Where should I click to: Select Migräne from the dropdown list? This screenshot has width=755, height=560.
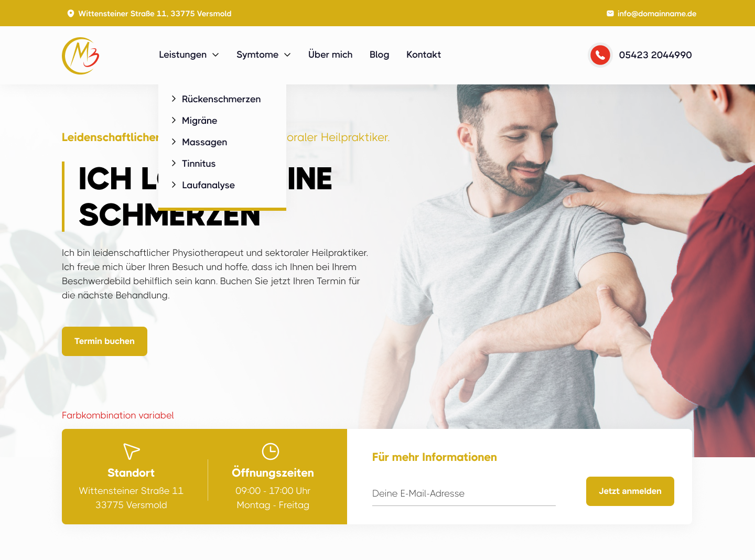[199, 121]
